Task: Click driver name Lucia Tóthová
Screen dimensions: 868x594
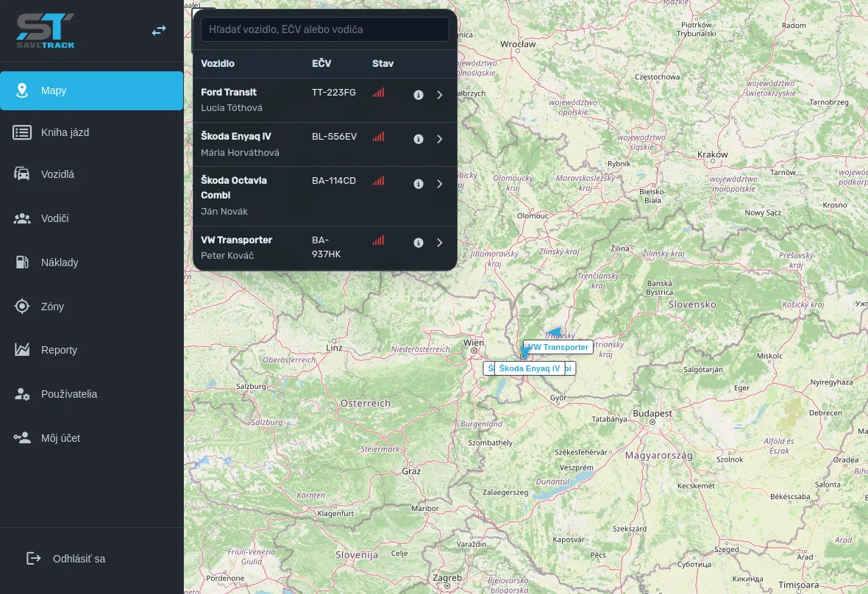Action: pyautogui.click(x=232, y=108)
